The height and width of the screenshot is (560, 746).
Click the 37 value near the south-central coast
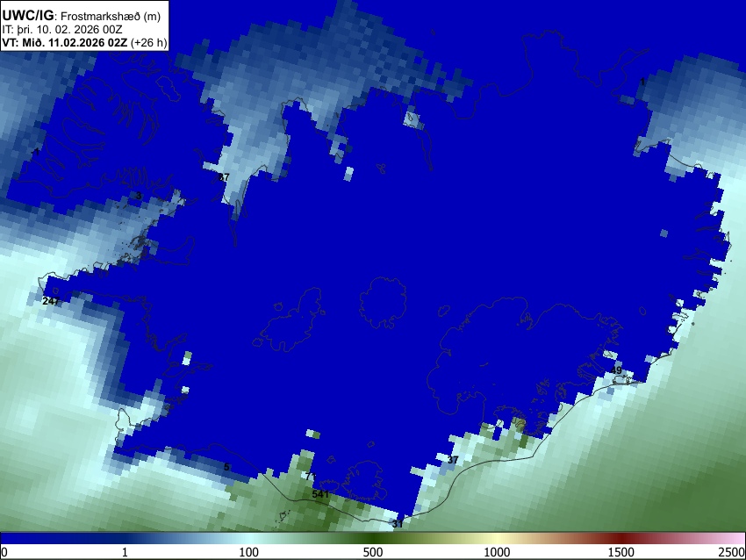tap(453, 460)
